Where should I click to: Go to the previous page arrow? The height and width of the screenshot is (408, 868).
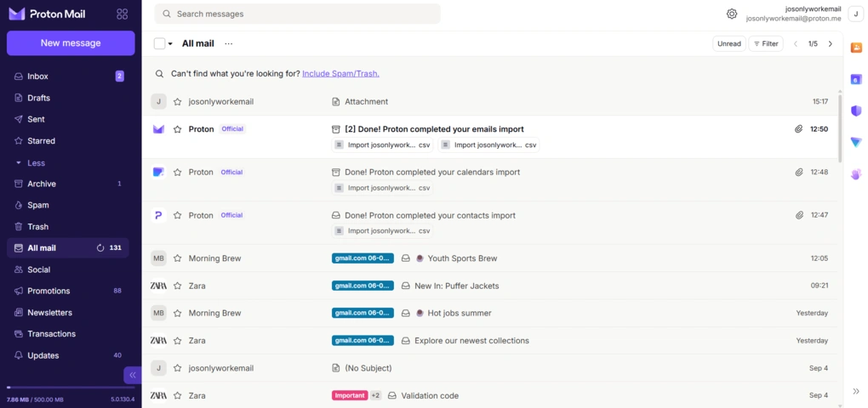pyautogui.click(x=796, y=43)
